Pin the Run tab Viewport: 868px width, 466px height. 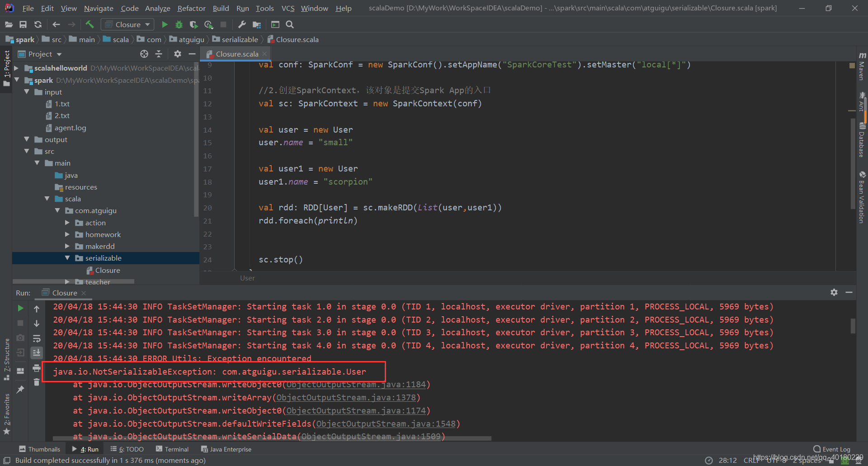click(x=20, y=389)
